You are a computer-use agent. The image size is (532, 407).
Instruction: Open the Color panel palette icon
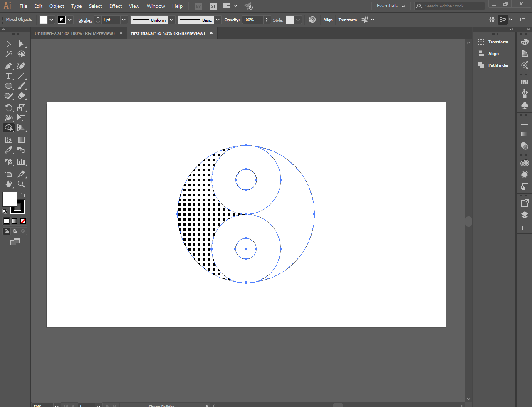pos(525,42)
